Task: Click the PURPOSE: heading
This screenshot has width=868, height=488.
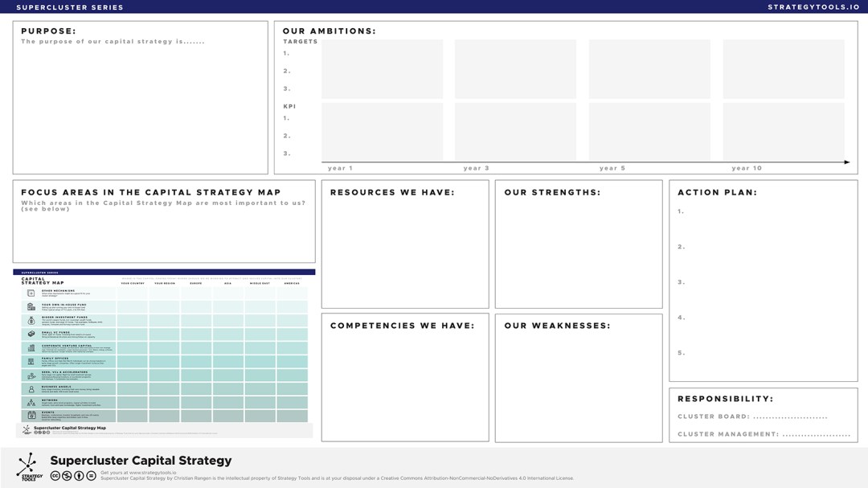Action: click(49, 31)
